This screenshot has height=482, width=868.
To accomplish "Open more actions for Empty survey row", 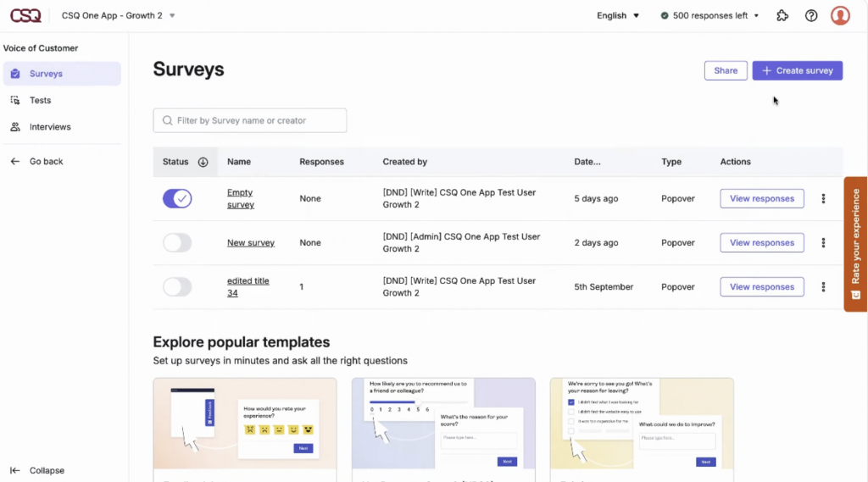I will tap(823, 199).
